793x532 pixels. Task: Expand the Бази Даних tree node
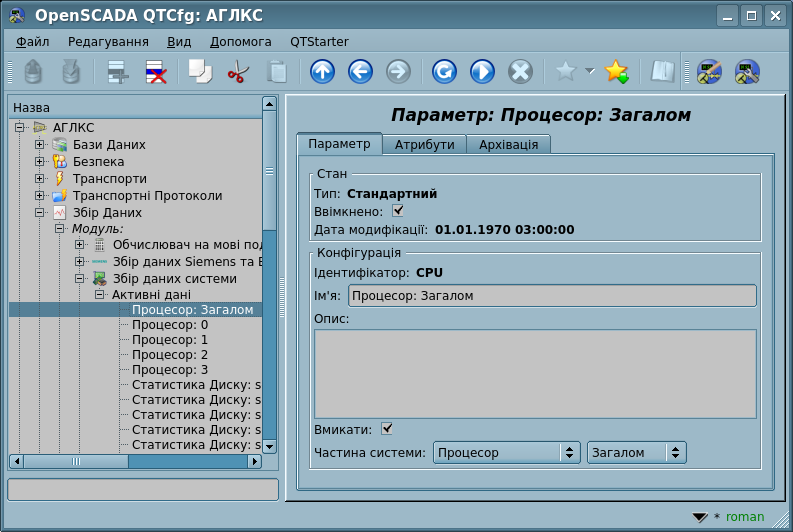(40, 145)
